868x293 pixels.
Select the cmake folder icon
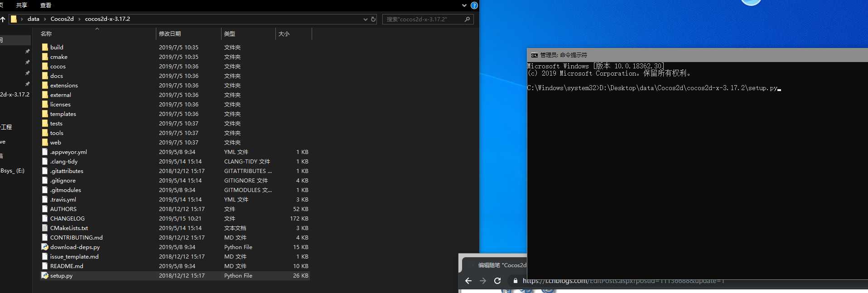[x=45, y=57]
